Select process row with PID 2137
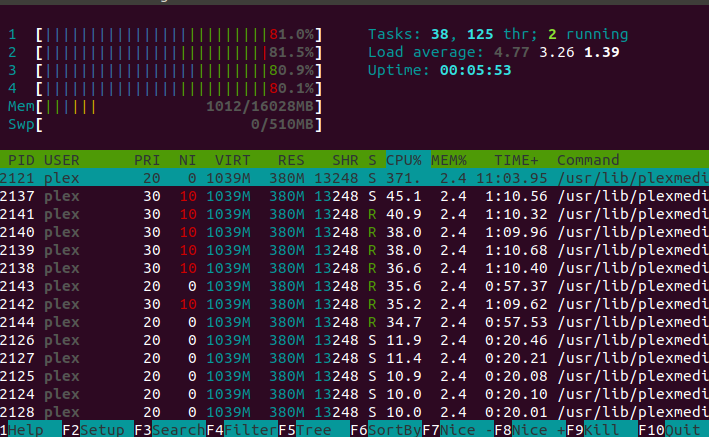 pos(354,196)
